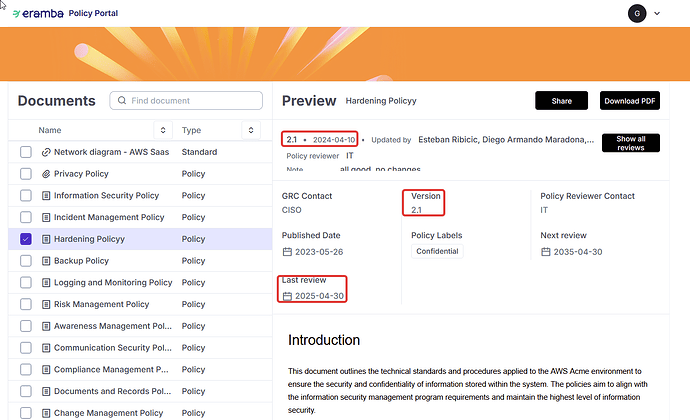The width and height of the screenshot is (690, 420).
Task: Click document icon beside Incident Management Policy
Action: [x=46, y=217]
